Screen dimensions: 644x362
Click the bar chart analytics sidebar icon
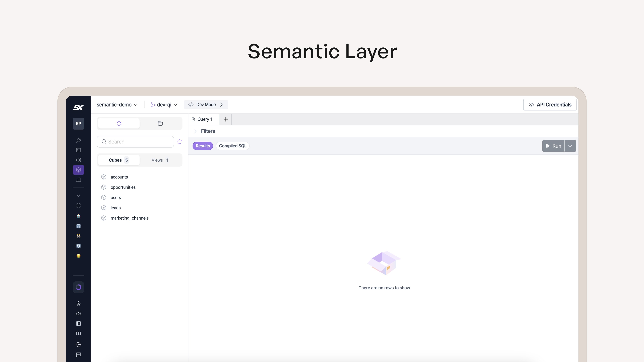tap(78, 180)
